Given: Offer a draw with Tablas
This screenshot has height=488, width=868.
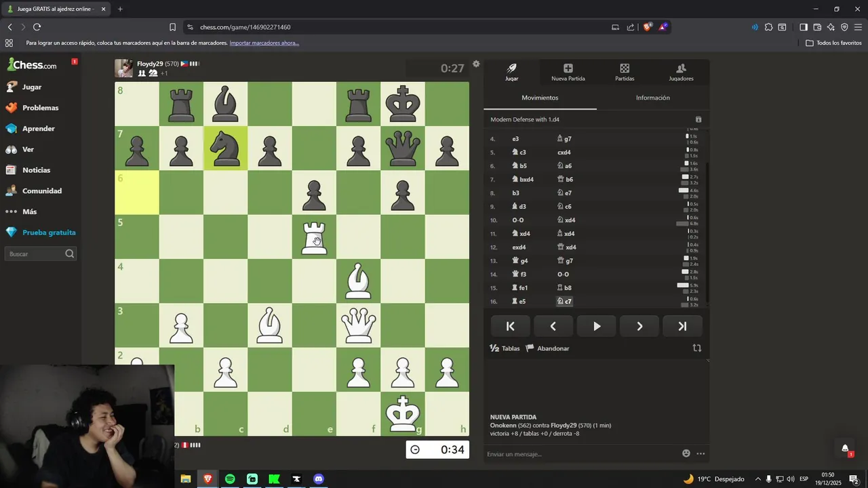Looking at the screenshot, I should (x=505, y=348).
